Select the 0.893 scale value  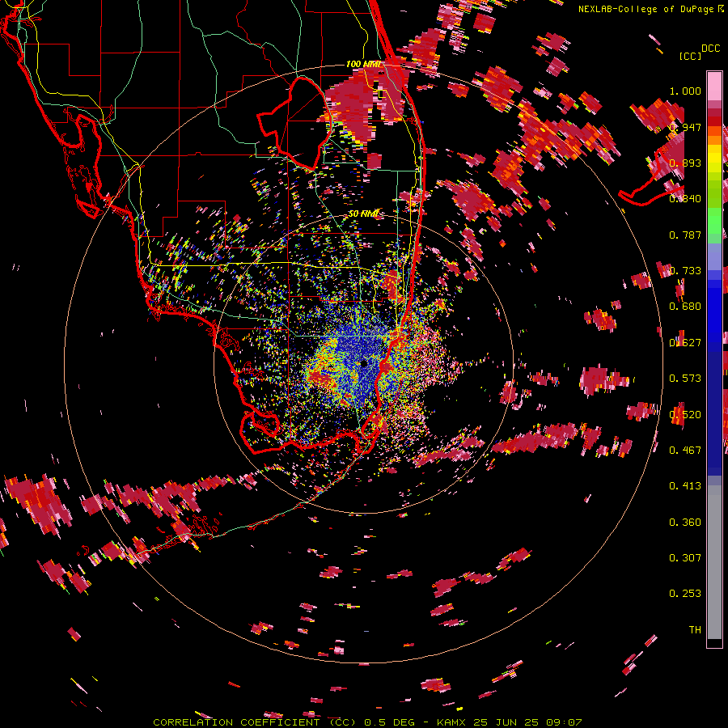685,163
